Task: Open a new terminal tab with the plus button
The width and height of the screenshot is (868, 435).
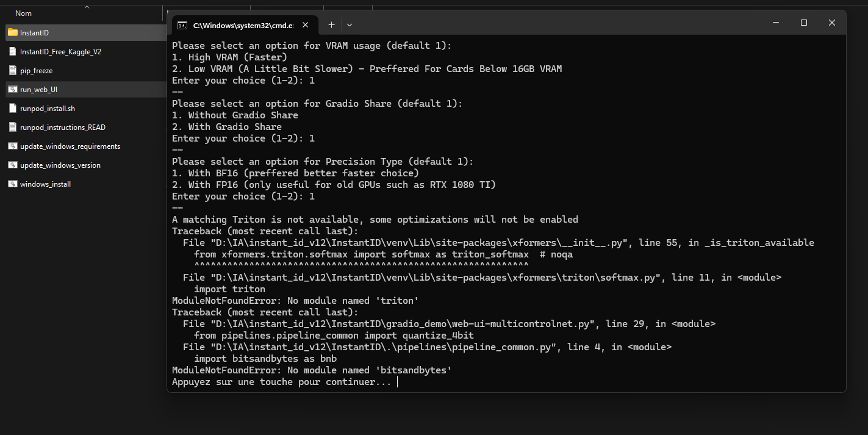Action: [x=331, y=24]
